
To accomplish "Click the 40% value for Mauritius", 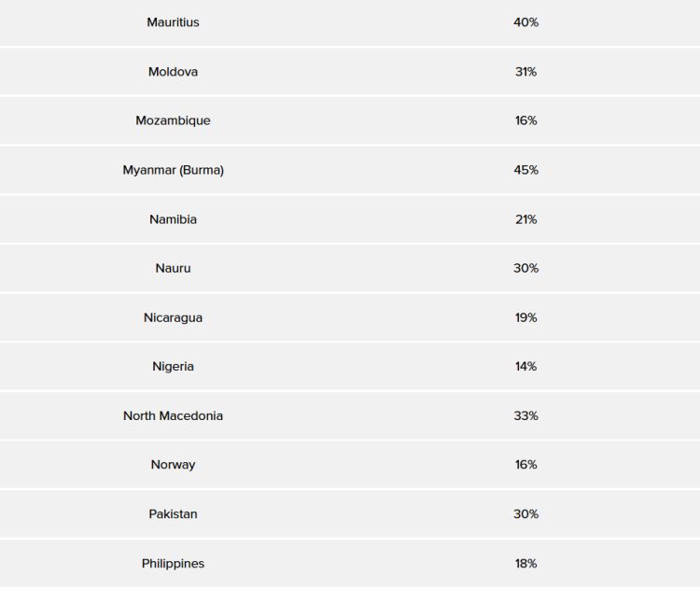I will 525,22.
